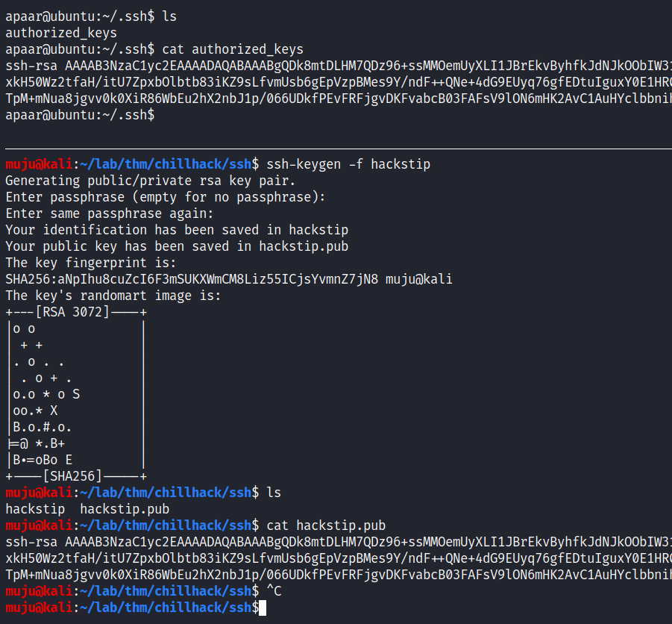Click the empty 'apaar@ubuntu:~/.ssh$' prompt
This screenshot has width=672, height=624.
[80, 116]
